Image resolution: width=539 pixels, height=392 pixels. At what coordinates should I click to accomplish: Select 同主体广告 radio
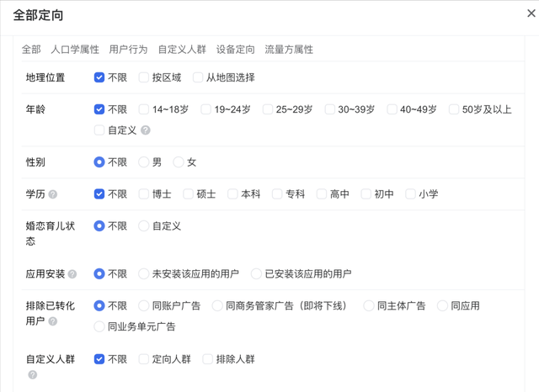369,306
